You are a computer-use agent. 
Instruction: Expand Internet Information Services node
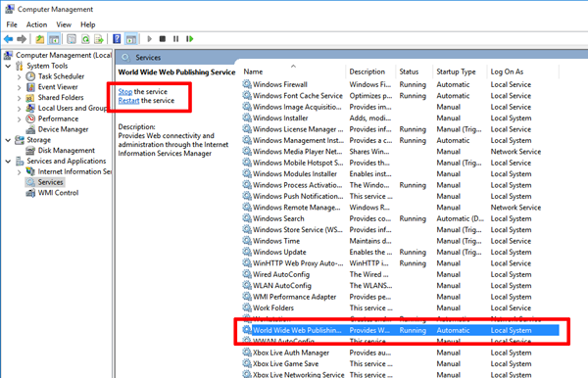[20, 172]
